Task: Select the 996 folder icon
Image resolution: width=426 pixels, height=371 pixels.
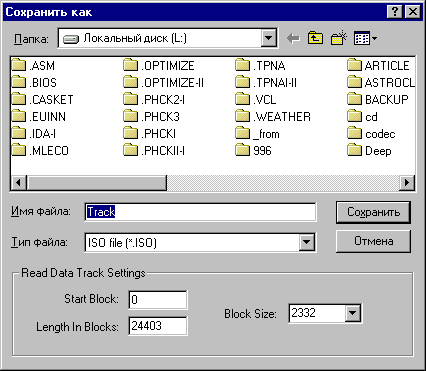Action: click(242, 150)
